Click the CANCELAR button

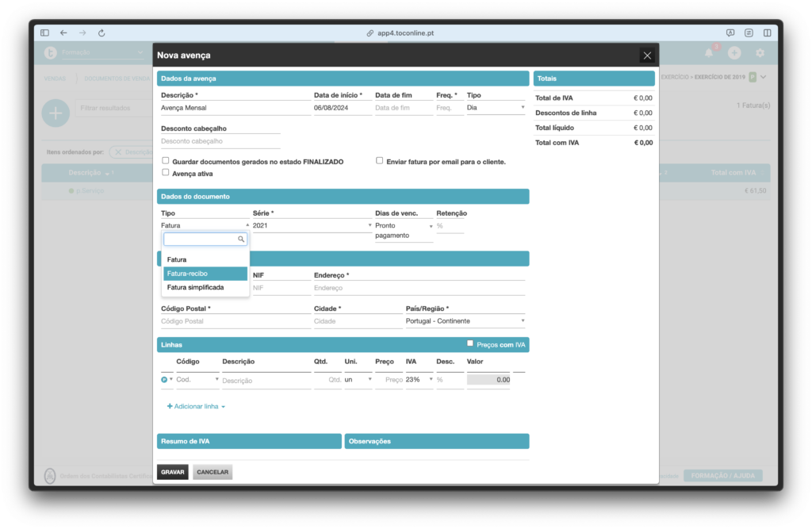point(213,472)
